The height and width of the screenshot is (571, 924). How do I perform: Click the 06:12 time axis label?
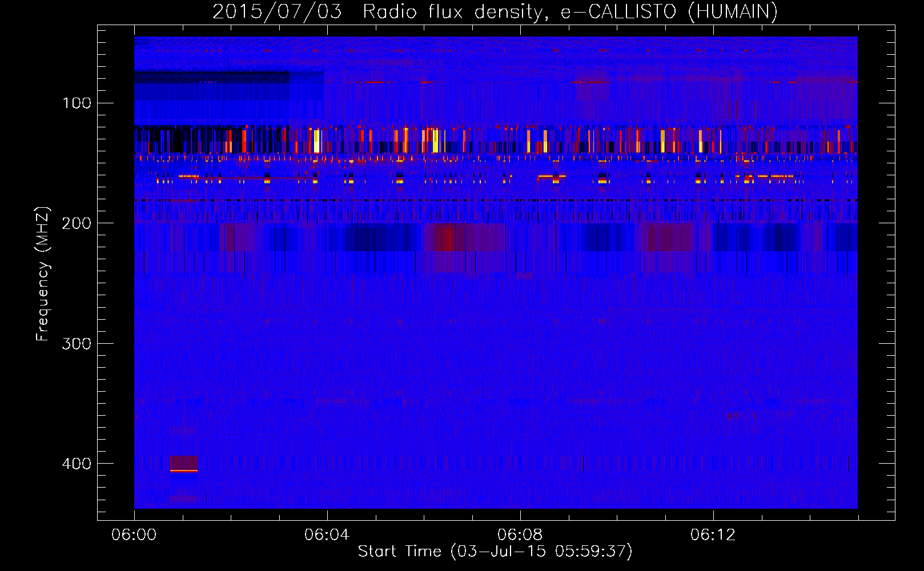pyautogui.click(x=713, y=535)
